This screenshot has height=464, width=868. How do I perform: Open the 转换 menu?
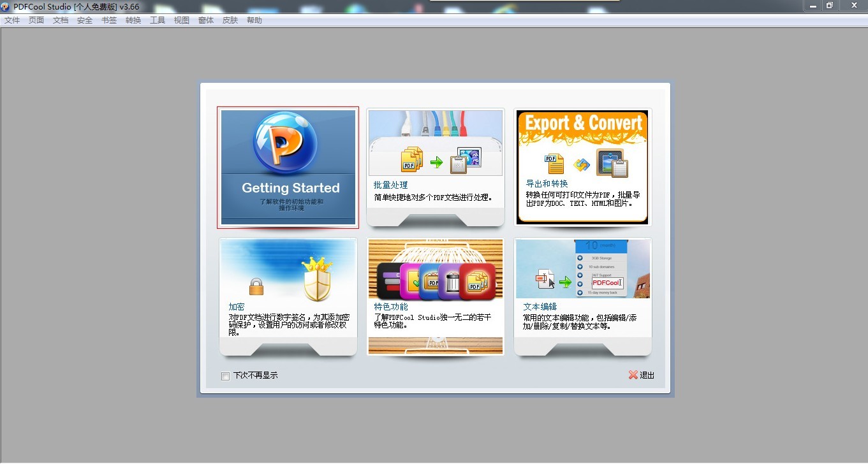click(133, 20)
